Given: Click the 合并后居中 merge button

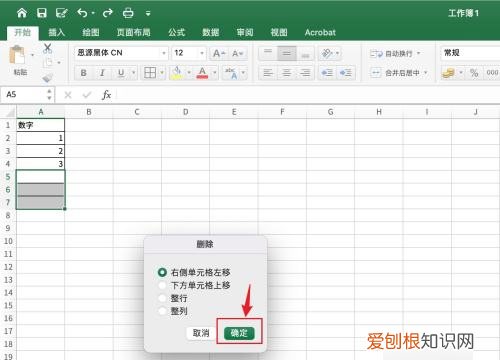Looking at the screenshot, I should (395, 72).
